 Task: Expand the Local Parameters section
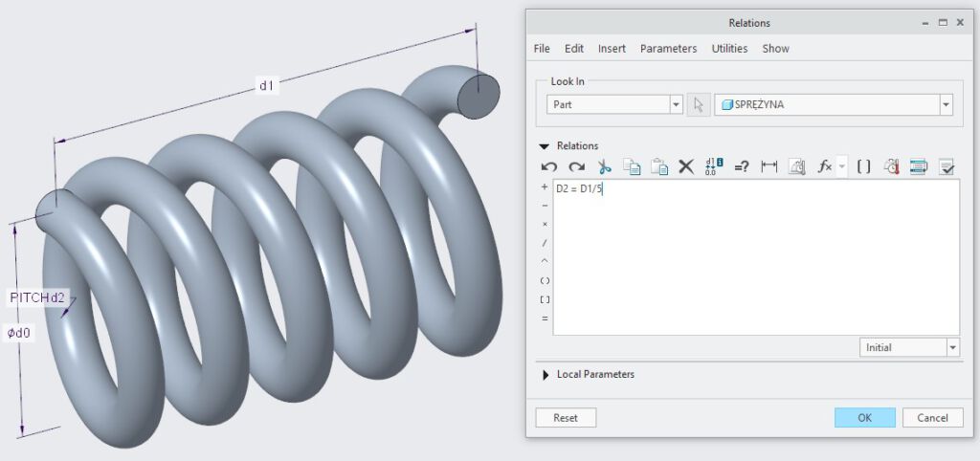click(x=545, y=375)
